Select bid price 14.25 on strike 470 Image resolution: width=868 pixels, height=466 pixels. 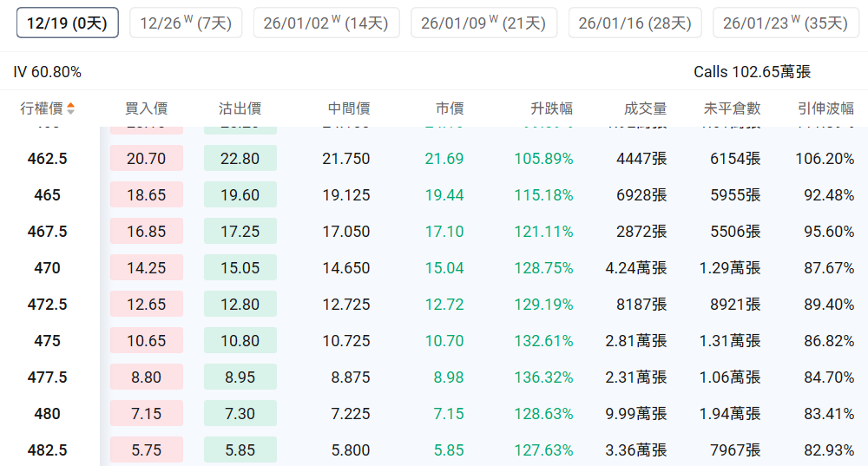pyautogui.click(x=146, y=268)
